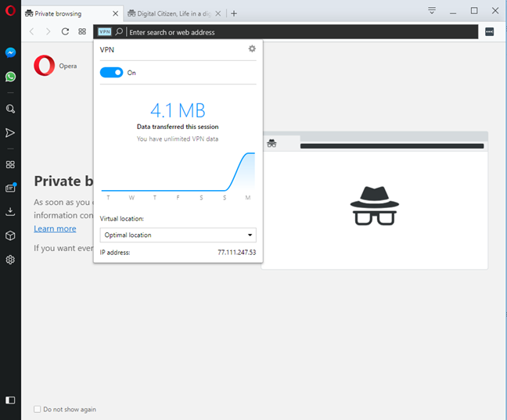Open Personal News in the sidebar
Screen dimensions: 507x420
11,188
